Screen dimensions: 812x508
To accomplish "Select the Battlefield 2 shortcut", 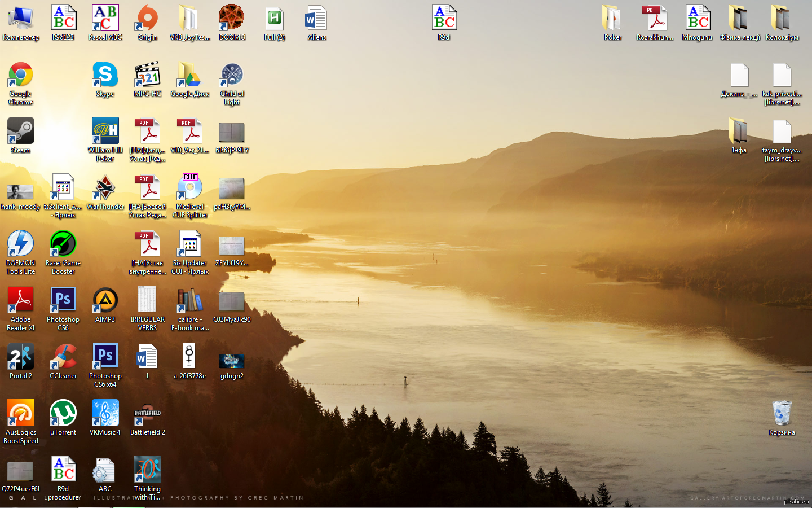I will pyautogui.click(x=147, y=414).
